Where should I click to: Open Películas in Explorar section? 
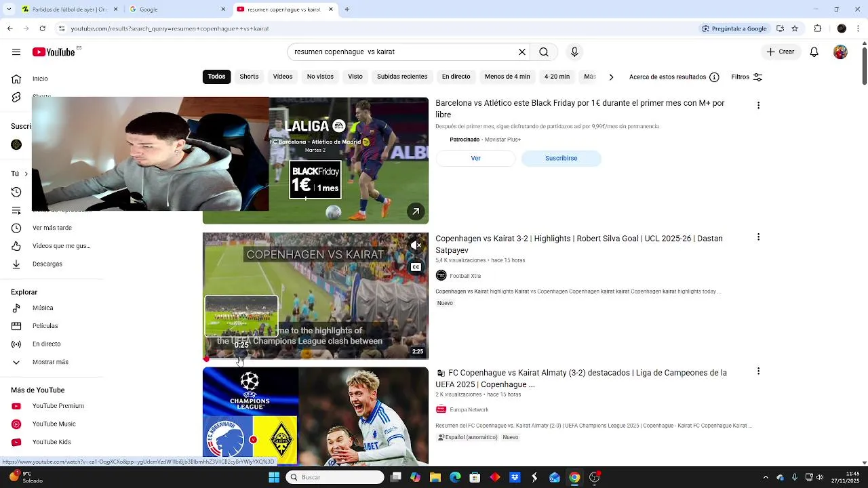47,326
